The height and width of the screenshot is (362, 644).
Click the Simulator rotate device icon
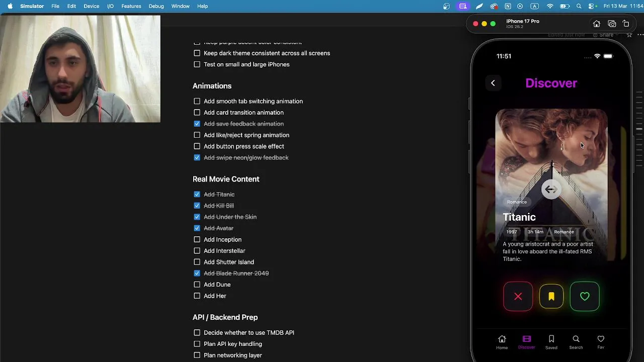626,24
